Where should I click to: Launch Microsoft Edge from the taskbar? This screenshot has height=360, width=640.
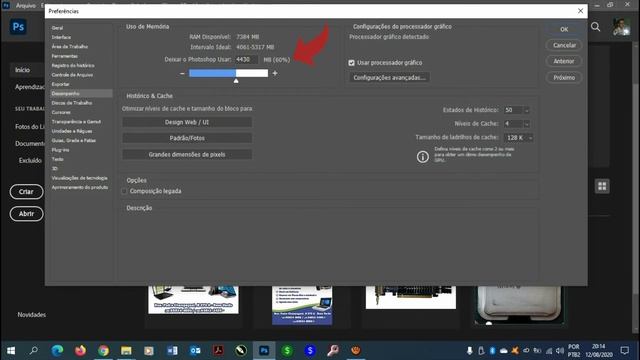coord(57,351)
